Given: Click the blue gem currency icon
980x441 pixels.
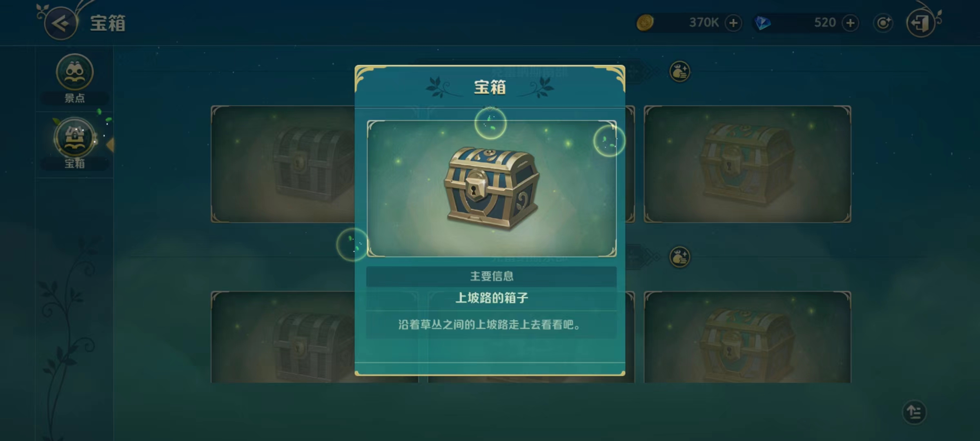Looking at the screenshot, I should (762, 23).
